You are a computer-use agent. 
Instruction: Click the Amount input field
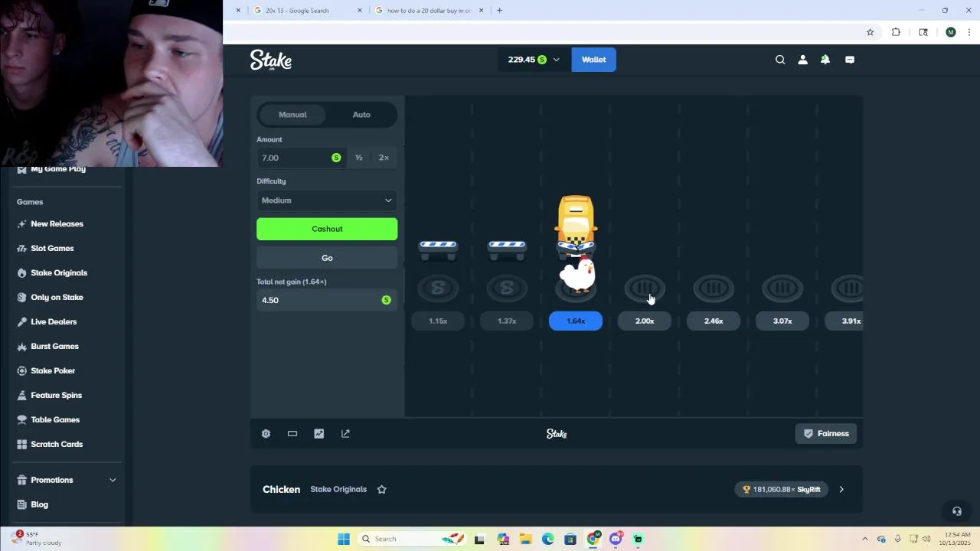(x=301, y=158)
